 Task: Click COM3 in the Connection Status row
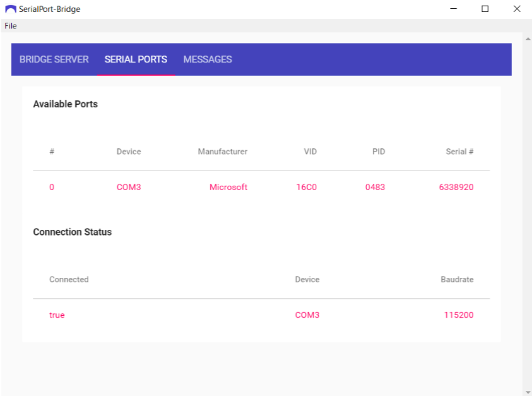pyautogui.click(x=307, y=315)
